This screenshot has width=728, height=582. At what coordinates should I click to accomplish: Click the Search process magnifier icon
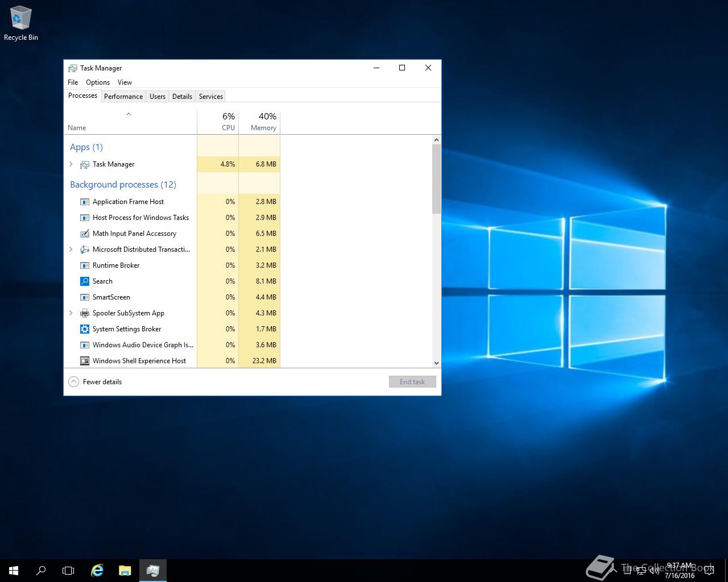(85, 281)
